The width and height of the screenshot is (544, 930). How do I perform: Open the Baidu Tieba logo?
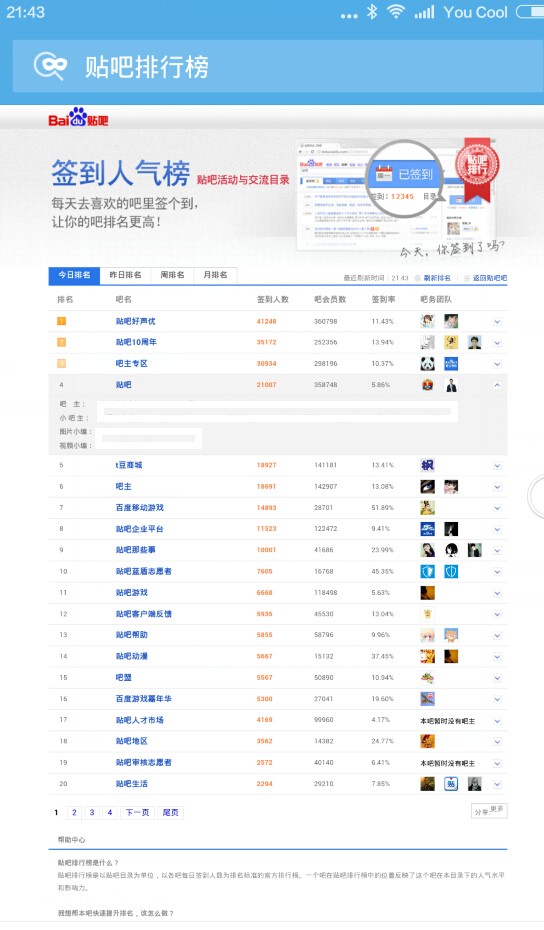point(78,117)
